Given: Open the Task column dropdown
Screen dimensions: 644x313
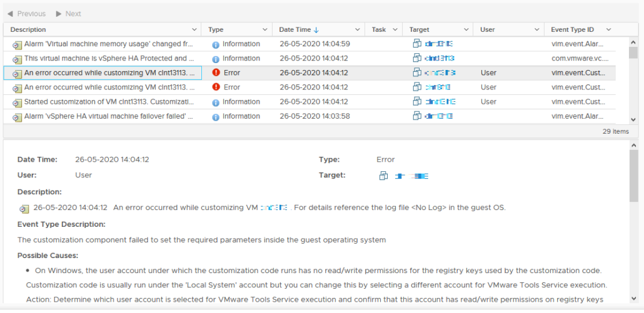Looking at the screenshot, I should tap(395, 29).
